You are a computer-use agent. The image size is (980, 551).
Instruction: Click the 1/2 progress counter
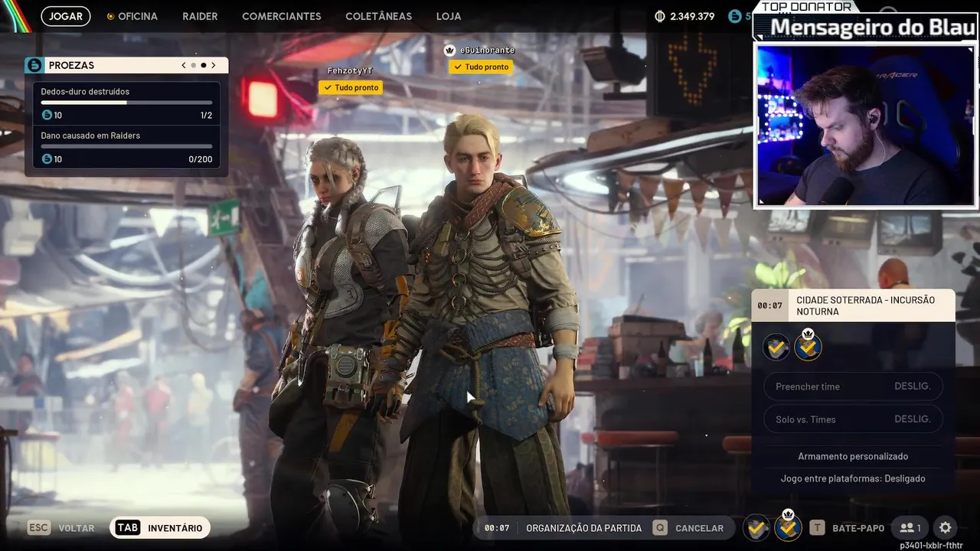tap(206, 116)
